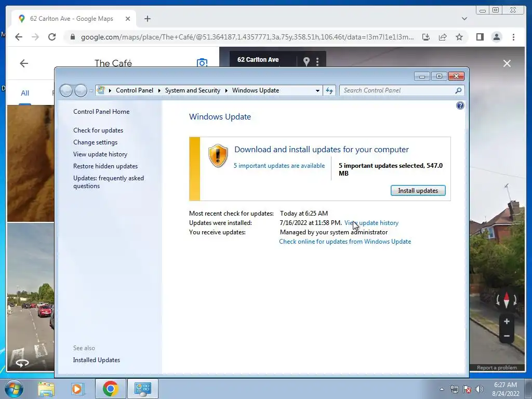Click the network tray icon

tap(454, 389)
